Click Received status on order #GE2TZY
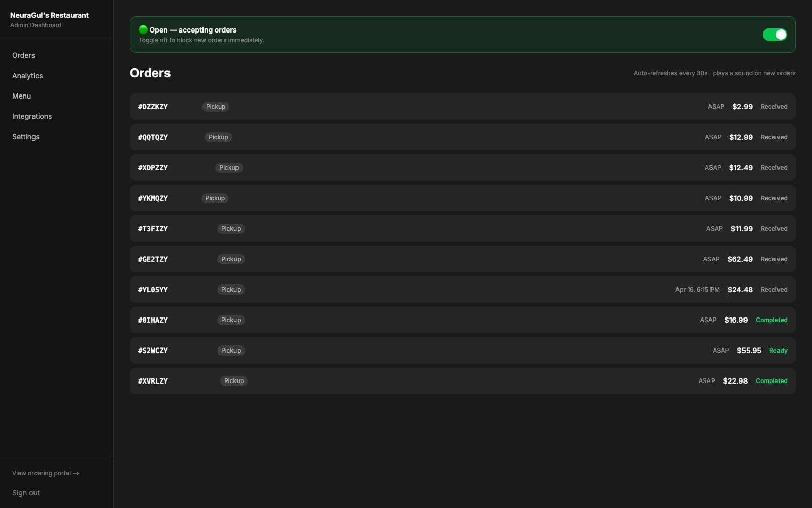Image resolution: width=812 pixels, height=508 pixels. 774,259
